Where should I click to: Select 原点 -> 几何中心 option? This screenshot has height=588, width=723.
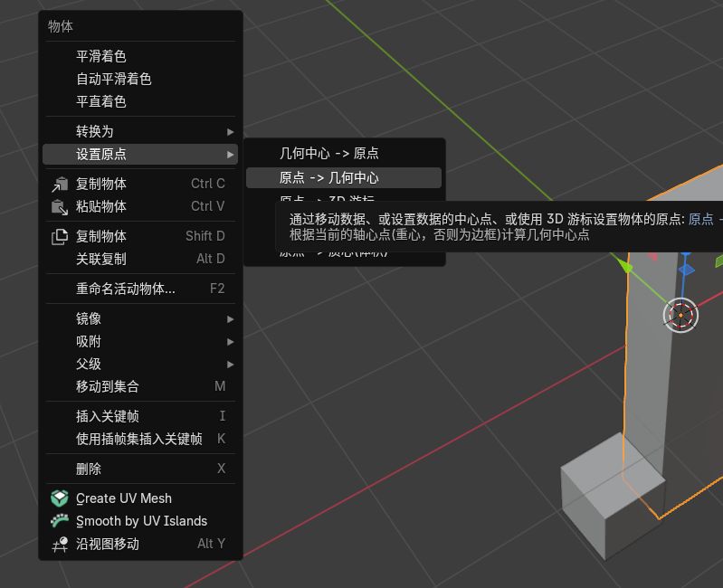344,177
